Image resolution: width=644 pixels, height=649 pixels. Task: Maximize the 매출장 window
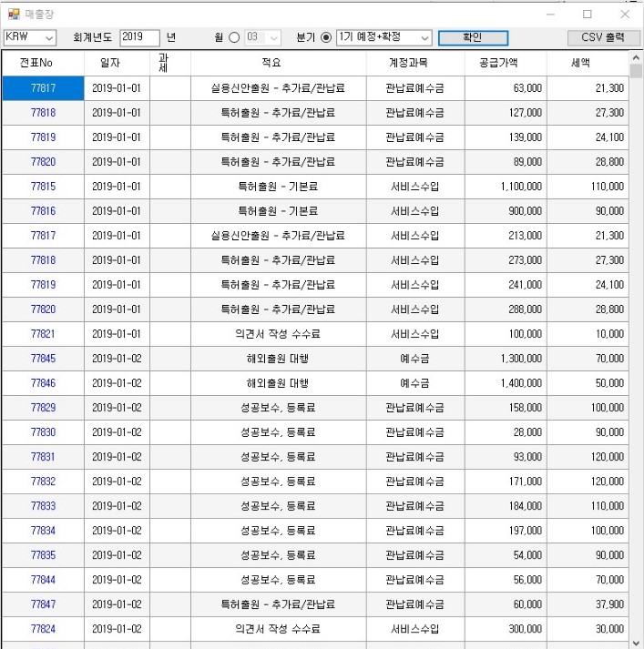(x=588, y=15)
